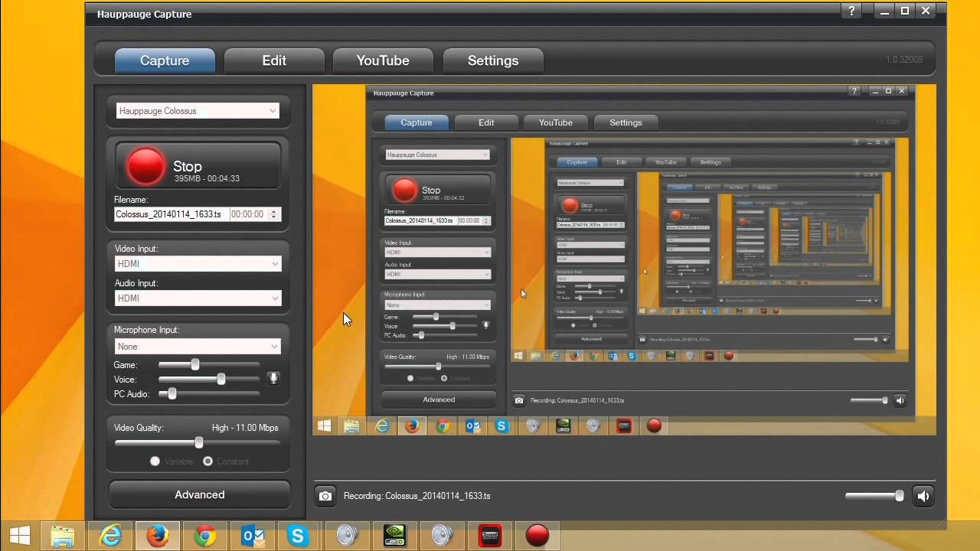980x551 pixels.
Task: Open the NVIDIA taskbar icon
Action: point(394,536)
